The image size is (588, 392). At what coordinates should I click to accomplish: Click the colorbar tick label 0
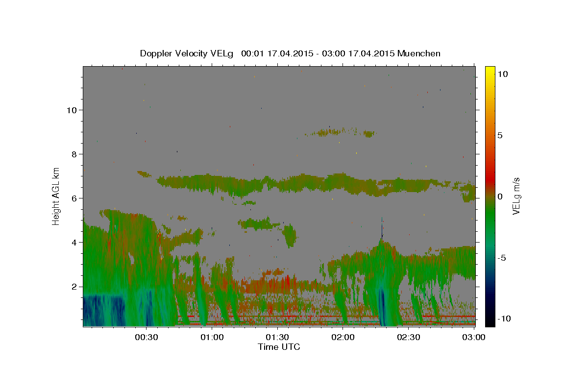[x=500, y=196]
